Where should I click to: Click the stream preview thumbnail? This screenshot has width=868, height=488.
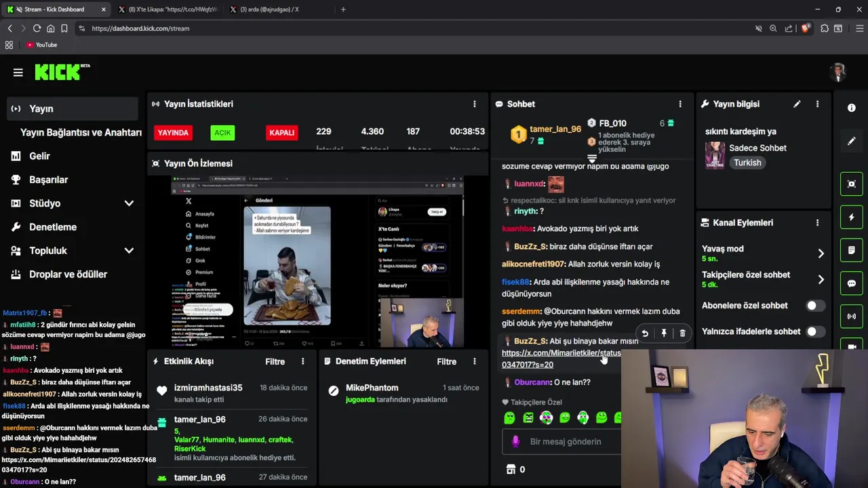pyautogui.click(x=317, y=262)
